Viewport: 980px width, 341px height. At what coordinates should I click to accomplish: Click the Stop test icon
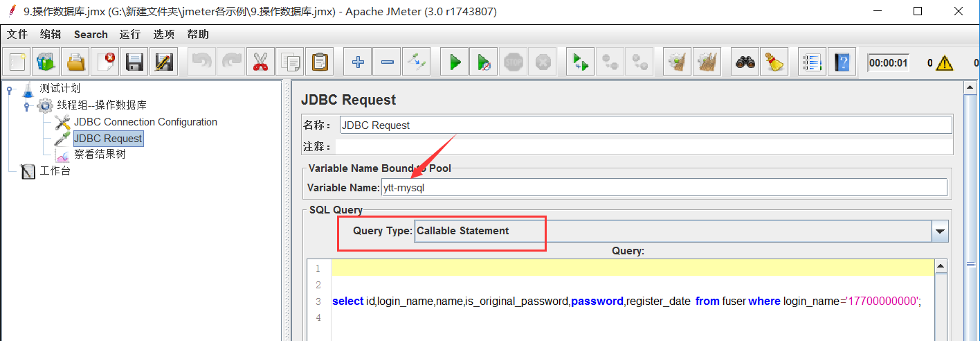coord(513,62)
